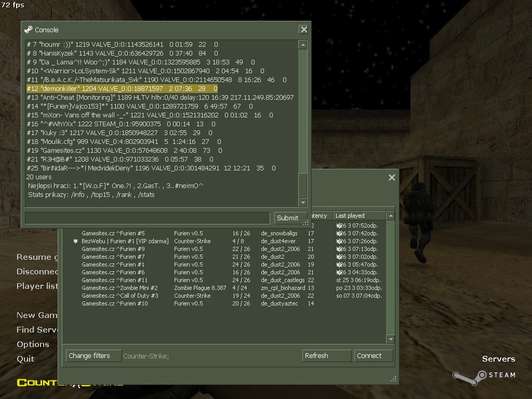Choose Quit from main menu
The height and width of the screenshot is (399, 532).
[x=25, y=359]
